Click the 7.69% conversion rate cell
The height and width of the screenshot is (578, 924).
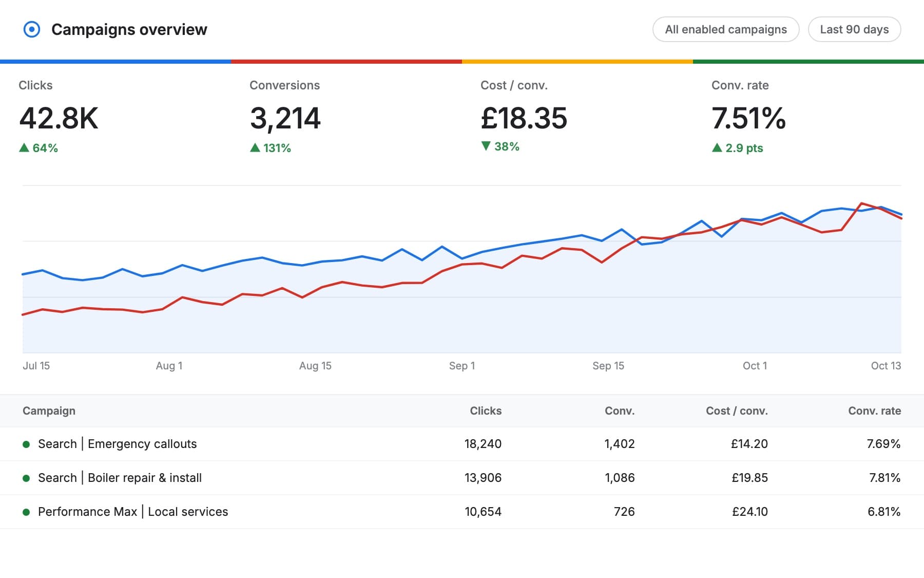pos(883,444)
